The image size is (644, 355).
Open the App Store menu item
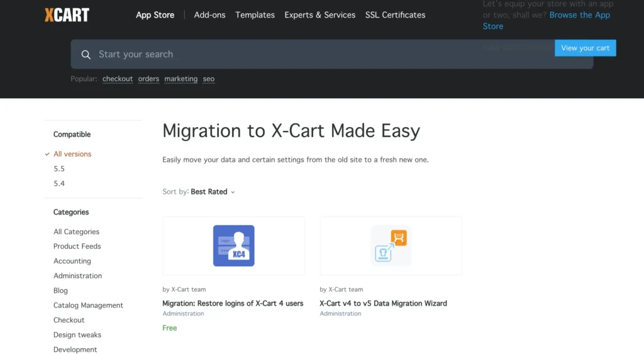pyautogui.click(x=155, y=15)
